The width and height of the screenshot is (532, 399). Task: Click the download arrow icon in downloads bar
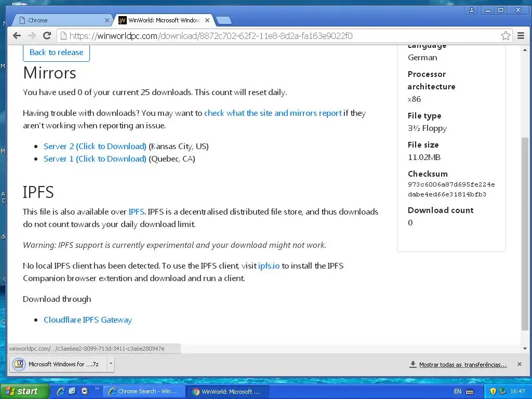pos(413,364)
